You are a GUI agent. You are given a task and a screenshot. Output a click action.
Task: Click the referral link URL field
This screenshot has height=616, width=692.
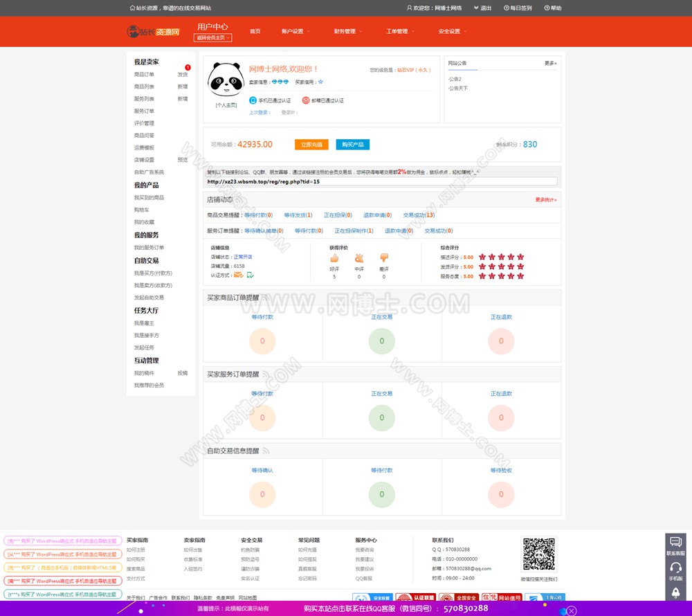pyautogui.click(x=382, y=181)
